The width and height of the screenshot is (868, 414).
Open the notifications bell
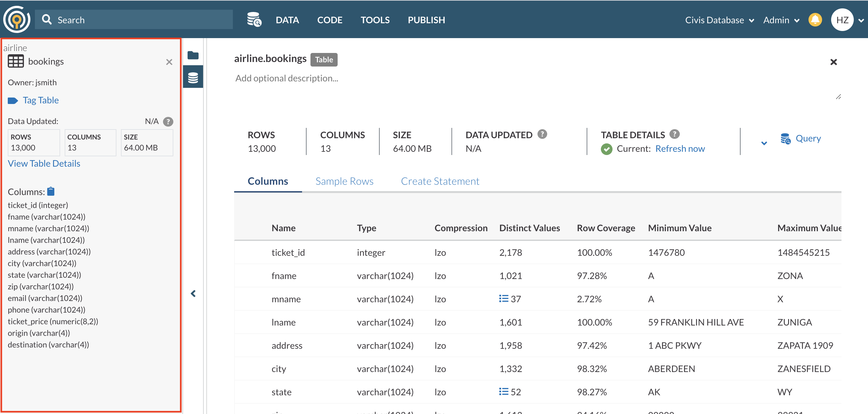click(x=815, y=19)
